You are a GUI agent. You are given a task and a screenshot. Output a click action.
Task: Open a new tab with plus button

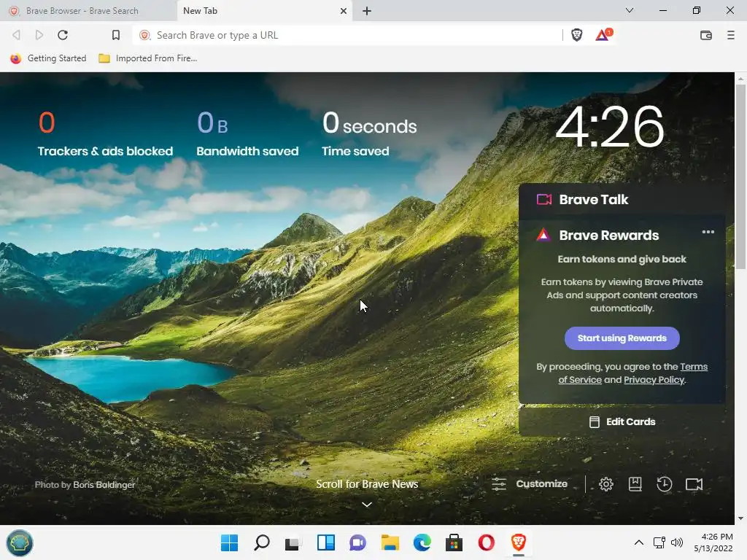click(x=366, y=11)
